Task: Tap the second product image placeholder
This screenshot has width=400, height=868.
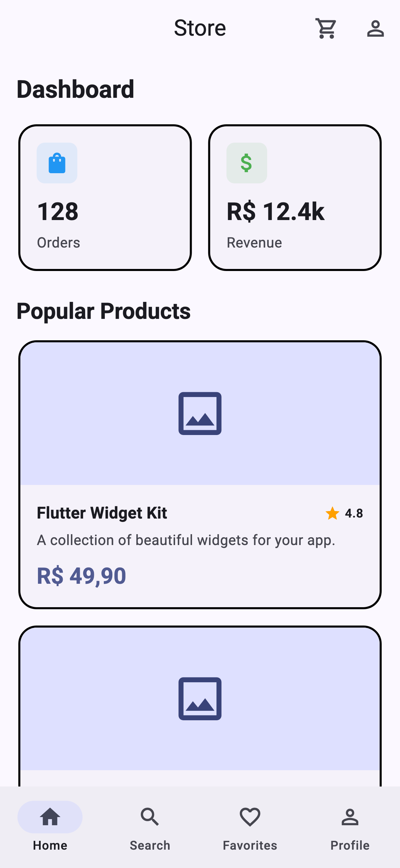Action: click(200, 699)
